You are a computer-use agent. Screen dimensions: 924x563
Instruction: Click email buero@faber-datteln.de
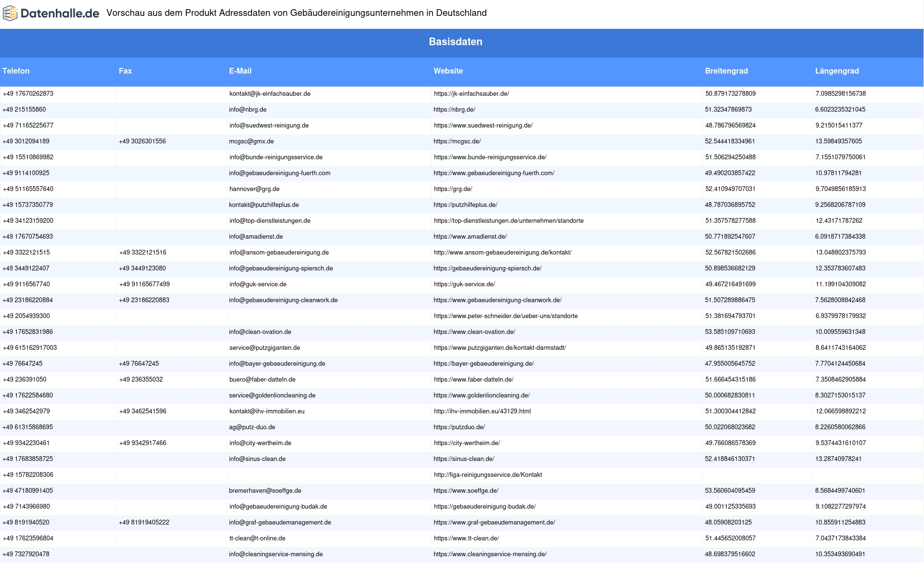[x=263, y=380]
